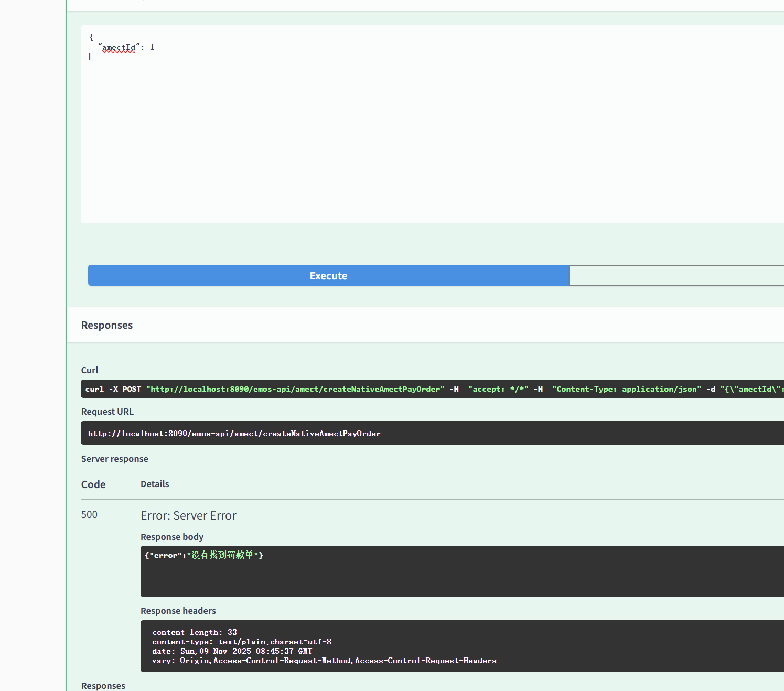Click the 500 status code
This screenshot has width=784, height=691.
89,514
